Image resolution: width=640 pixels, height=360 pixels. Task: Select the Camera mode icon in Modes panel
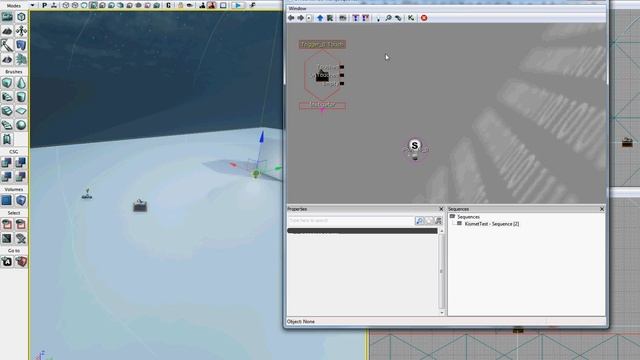pos(7,17)
